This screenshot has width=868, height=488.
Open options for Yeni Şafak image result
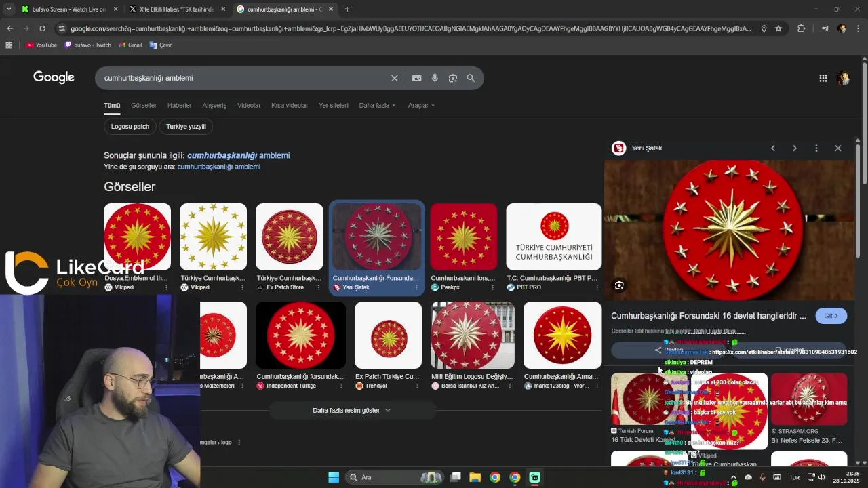click(416, 287)
